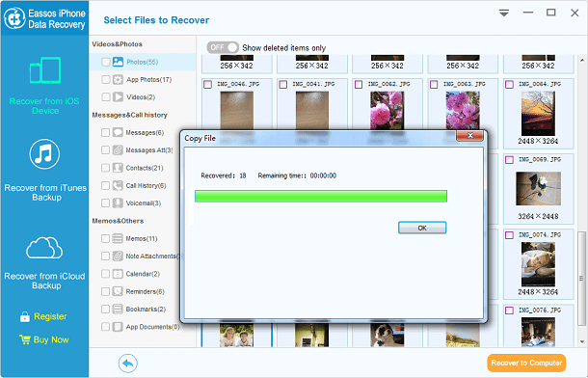
Task: Click the Register link
Action: (50, 316)
